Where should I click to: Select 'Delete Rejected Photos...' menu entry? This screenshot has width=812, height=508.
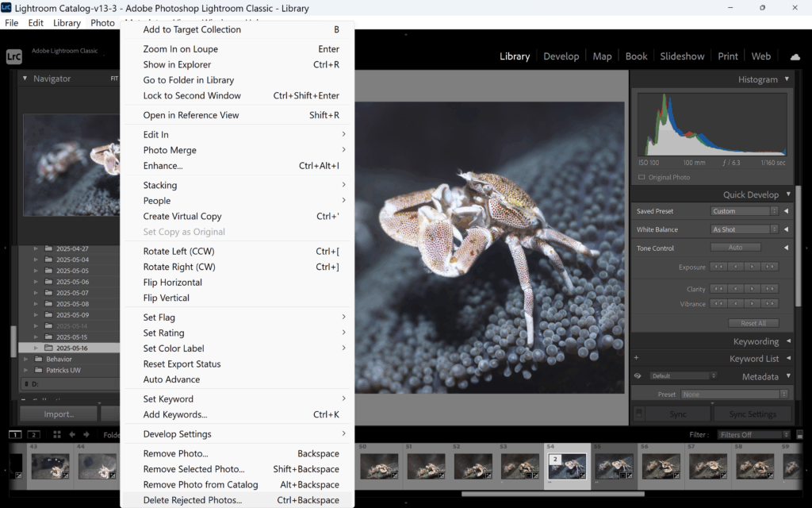point(237,500)
